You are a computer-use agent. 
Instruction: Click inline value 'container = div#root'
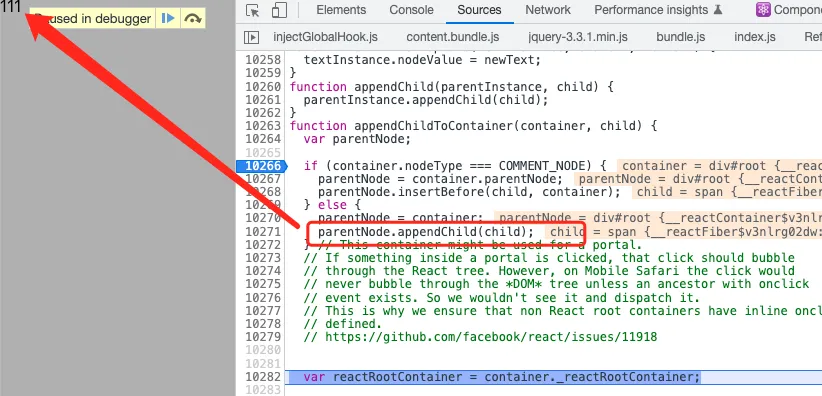694,166
